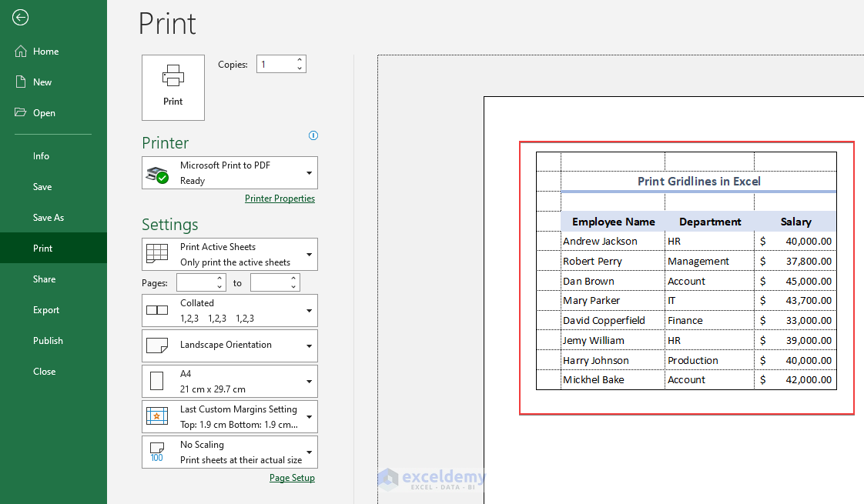Click Andrew Jackson in the preview table
864x504 pixels.
(x=600, y=242)
